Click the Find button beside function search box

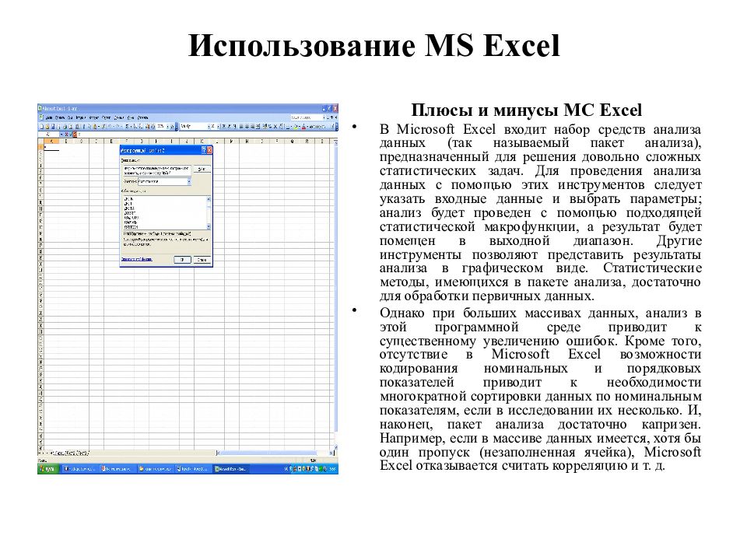(202, 169)
